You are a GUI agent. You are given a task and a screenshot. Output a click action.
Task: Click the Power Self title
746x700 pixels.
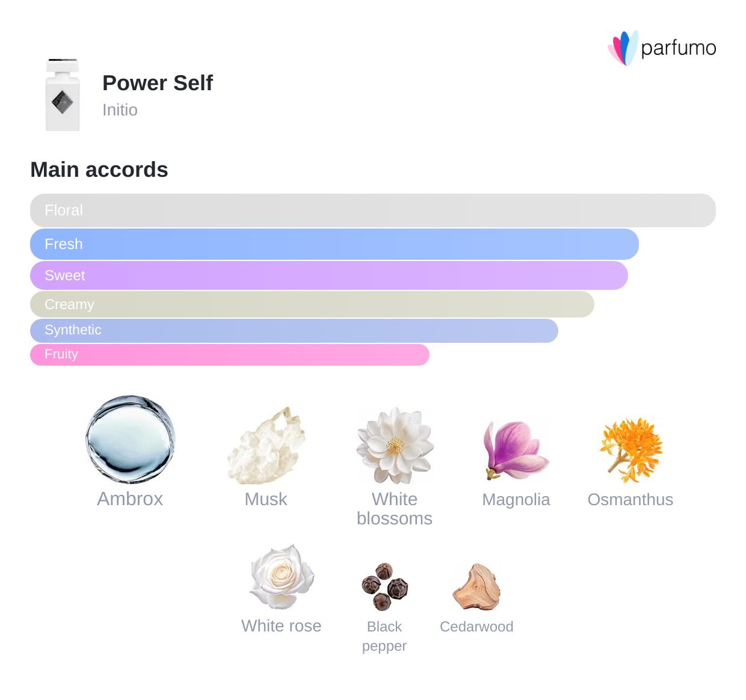158,83
